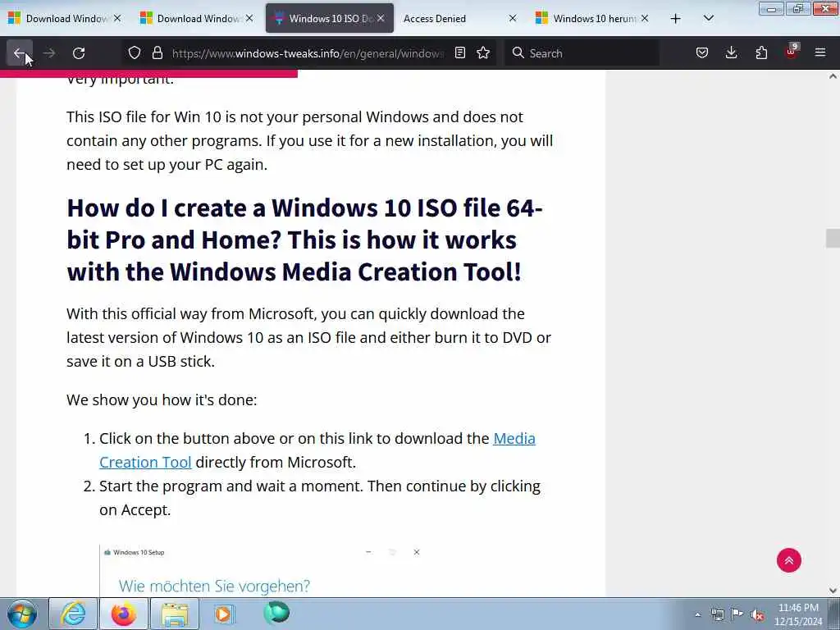Click the windows-tweaks.info URL address field
This screenshot has width=840, height=630.
308,53
